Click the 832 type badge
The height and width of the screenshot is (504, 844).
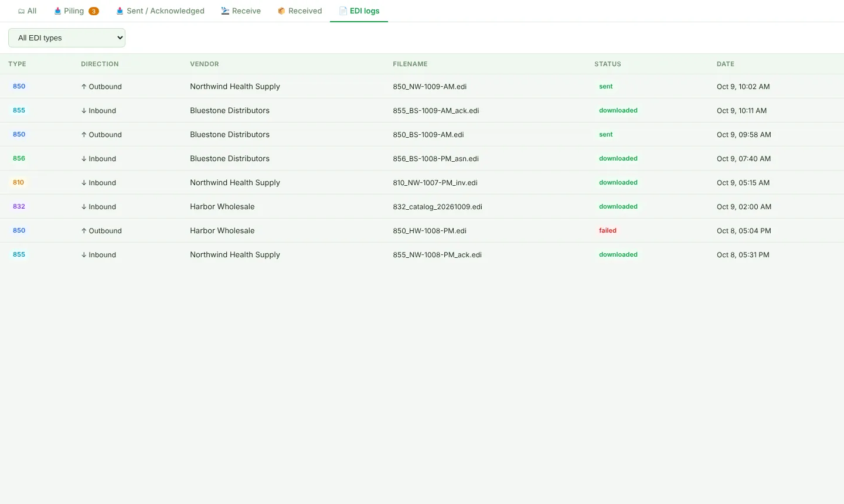[19, 206]
